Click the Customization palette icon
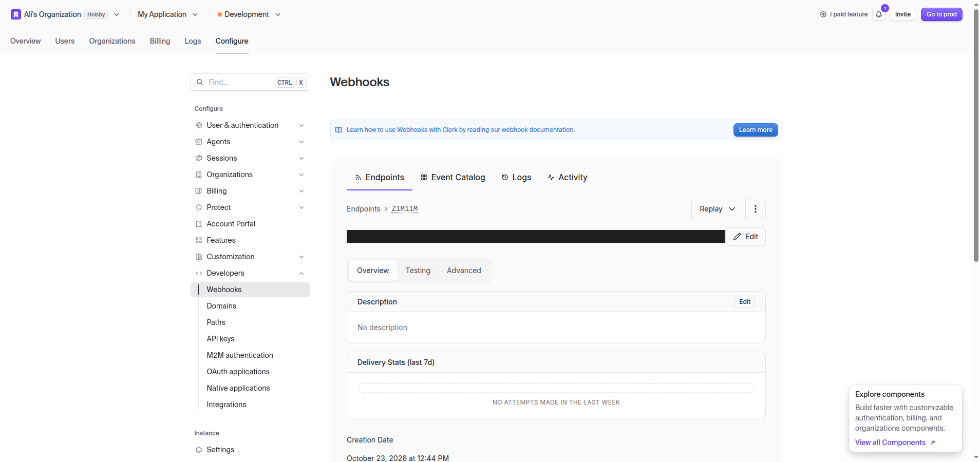980x462 pixels. coord(199,257)
